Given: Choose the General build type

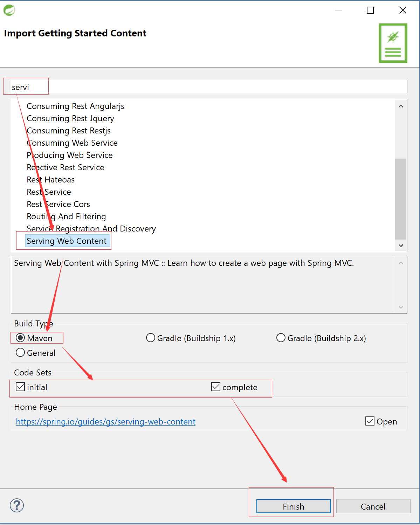Looking at the screenshot, I should [x=20, y=353].
